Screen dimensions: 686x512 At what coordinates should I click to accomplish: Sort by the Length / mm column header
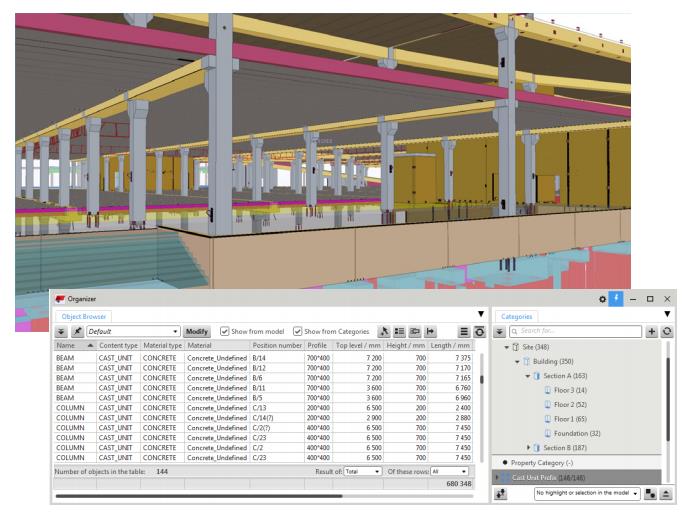(x=450, y=346)
